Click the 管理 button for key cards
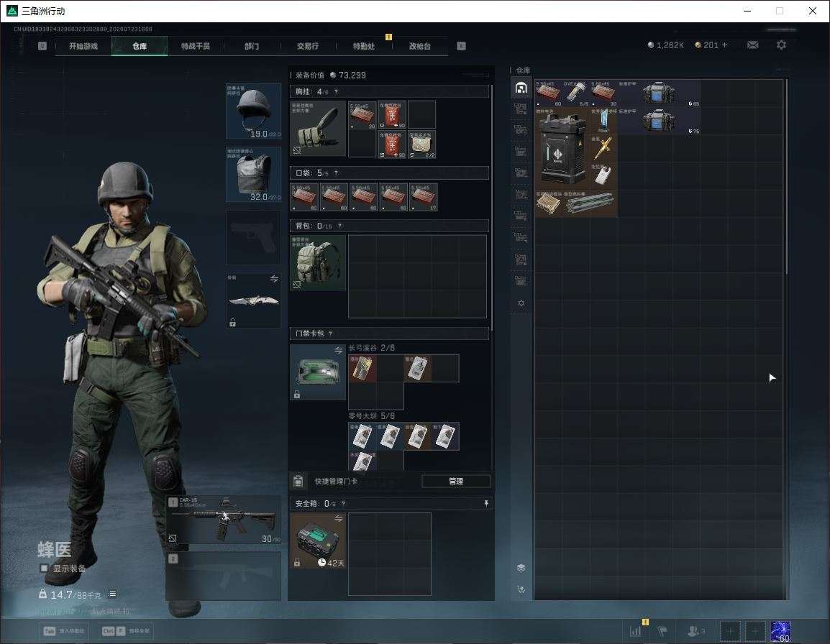This screenshot has height=644, width=830. [456, 481]
